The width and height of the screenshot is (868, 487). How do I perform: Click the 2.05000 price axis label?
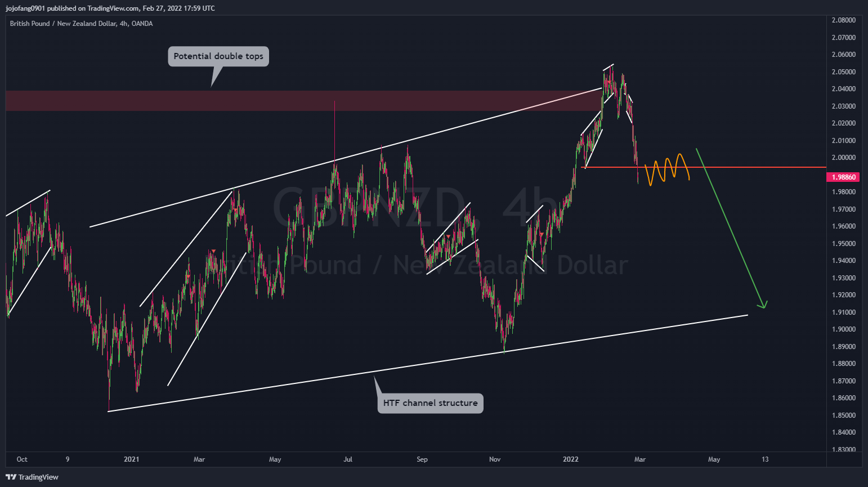click(x=843, y=72)
